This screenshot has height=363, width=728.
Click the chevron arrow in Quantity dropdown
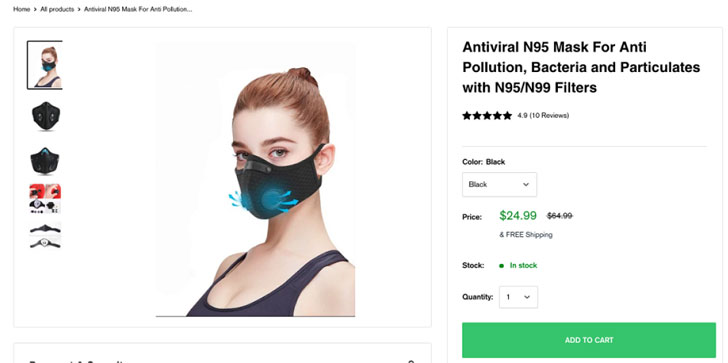(527, 297)
